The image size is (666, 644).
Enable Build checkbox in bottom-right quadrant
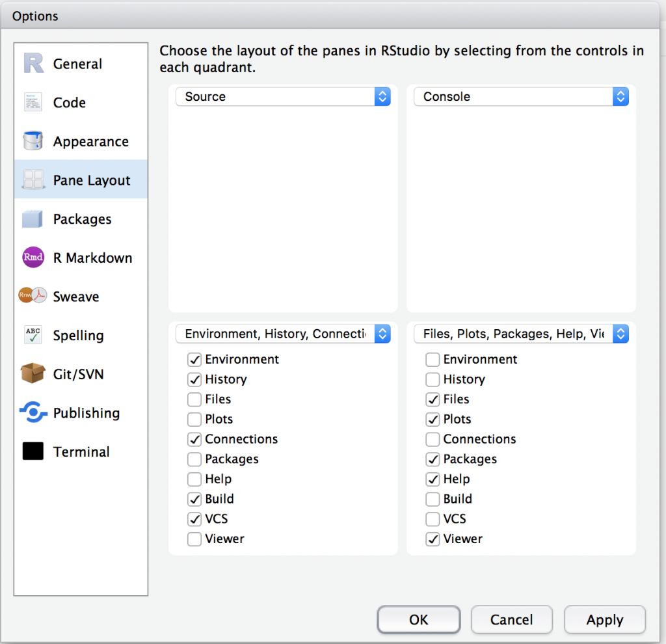[x=433, y=500]
